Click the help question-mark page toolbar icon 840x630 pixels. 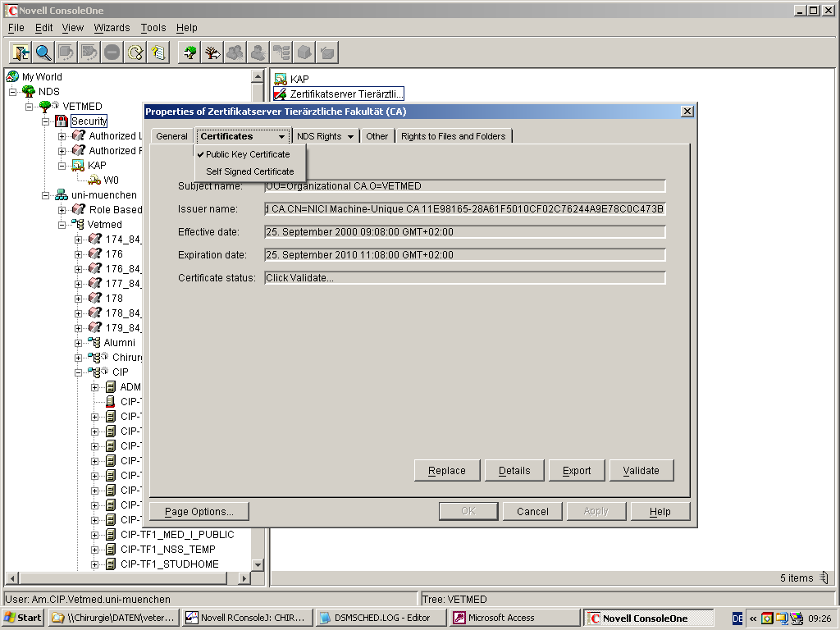(x=158, y=52)
